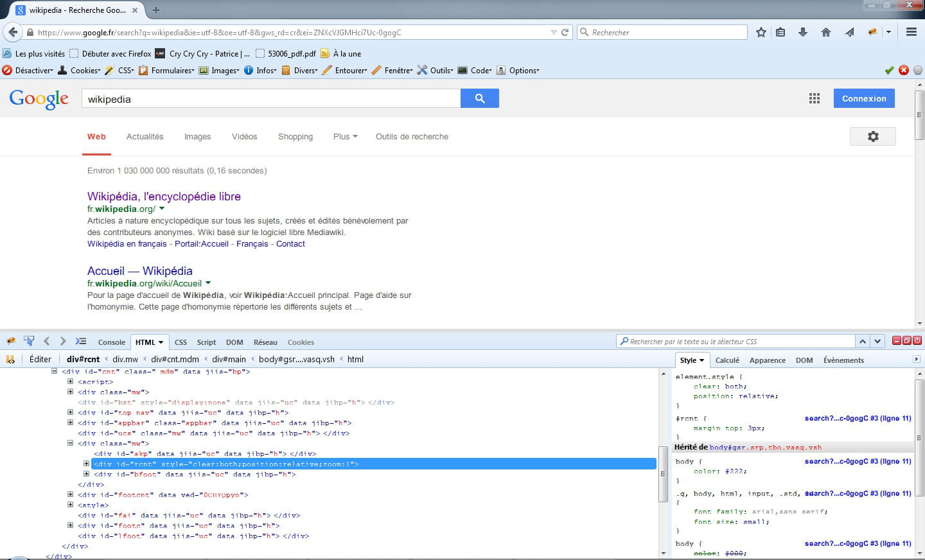This screenshot has height=560, width=925.
Task: Switch to the Console tab in Firebug
Action: [x=111, y=342]
